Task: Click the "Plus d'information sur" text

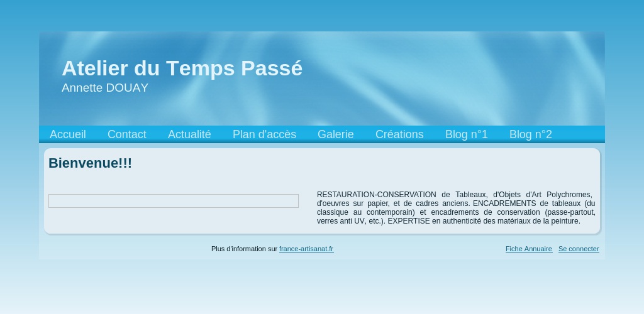Action: coord(245,249)
